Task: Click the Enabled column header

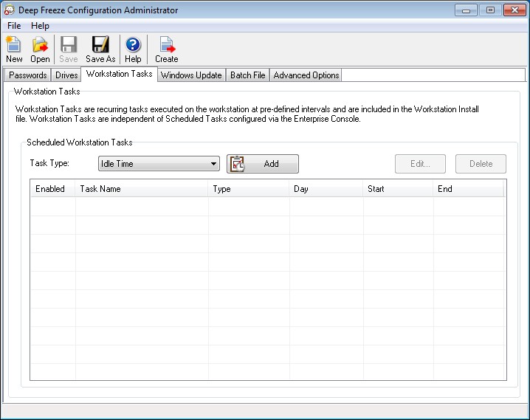Action: tap(50, 189)
